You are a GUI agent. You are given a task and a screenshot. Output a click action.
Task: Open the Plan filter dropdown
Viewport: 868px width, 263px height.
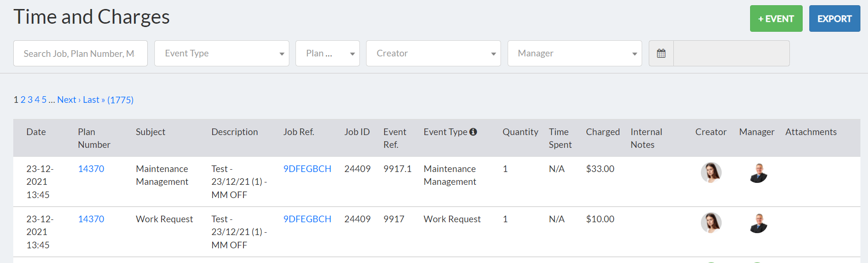[328, 53]
